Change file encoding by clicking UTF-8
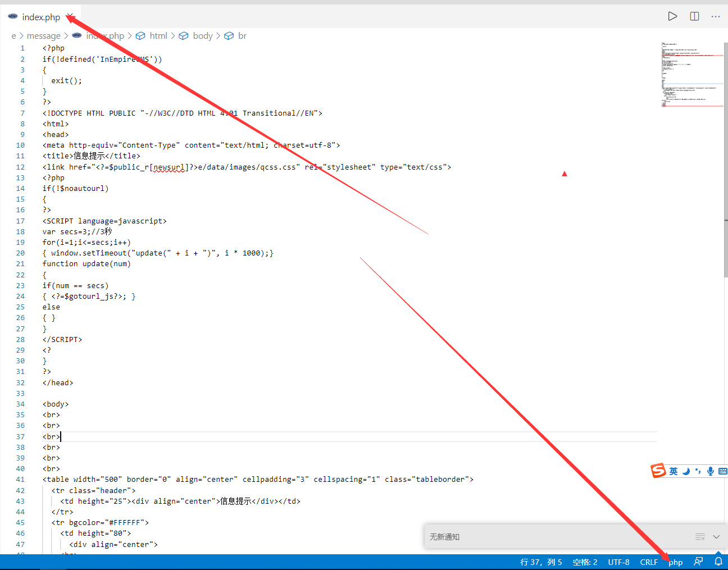The image size is (728, 570). click(618, 562)
